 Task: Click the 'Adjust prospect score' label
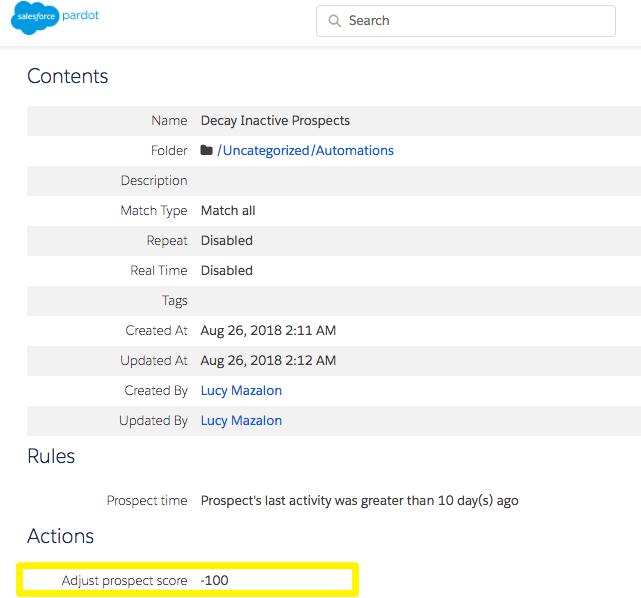pos(124,580)
